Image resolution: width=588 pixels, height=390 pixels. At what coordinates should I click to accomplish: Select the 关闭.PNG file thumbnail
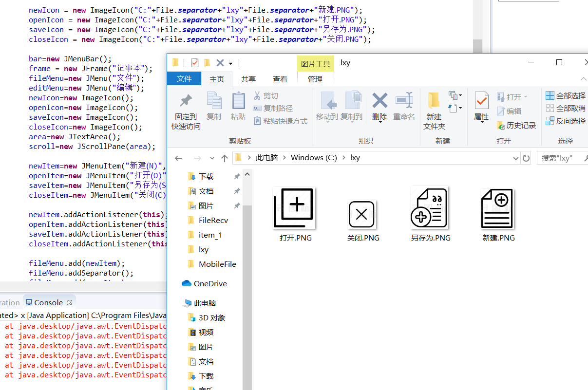362,215
